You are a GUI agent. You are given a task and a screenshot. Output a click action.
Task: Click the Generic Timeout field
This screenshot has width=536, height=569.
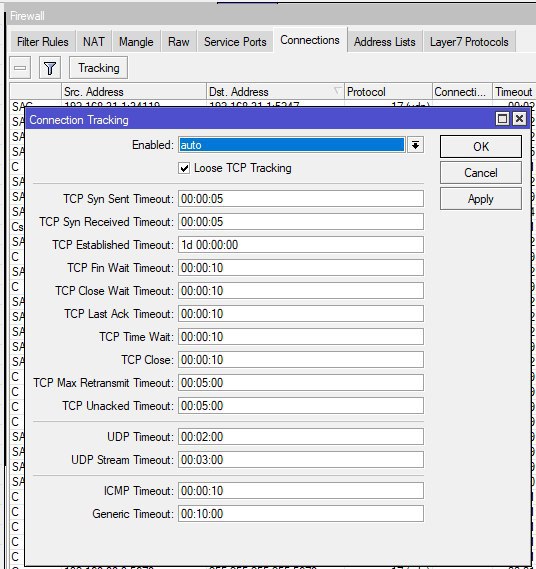(x=300, y=513)
